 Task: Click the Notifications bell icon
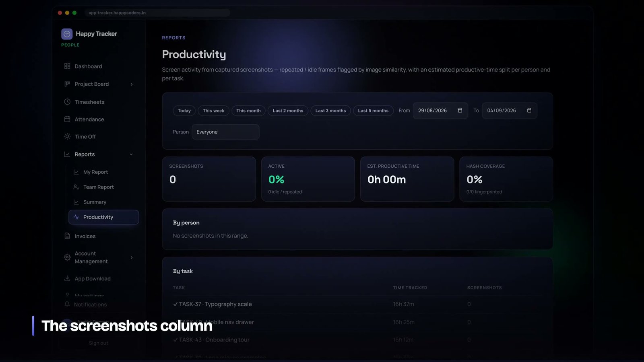click(x=67, y=304)
